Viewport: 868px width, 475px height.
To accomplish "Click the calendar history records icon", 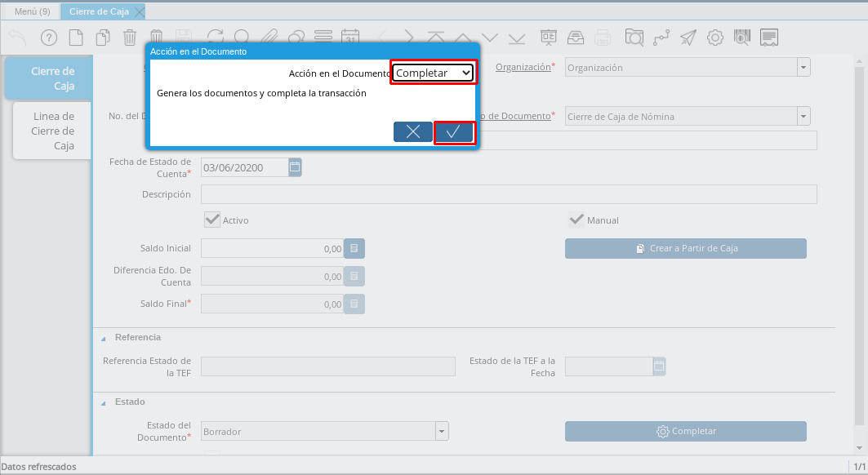I will pyautogui.click(x=350, y=38).
